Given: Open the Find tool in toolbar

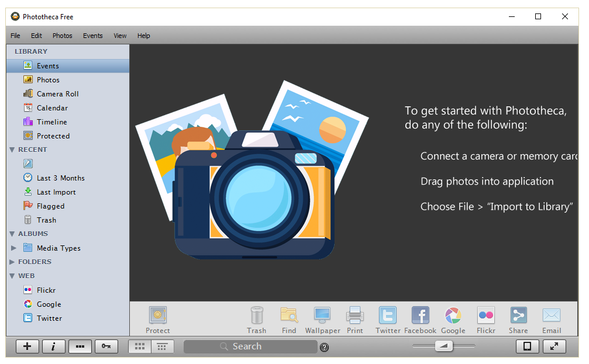Looking at the screenshot, I should tap(289, 316).
